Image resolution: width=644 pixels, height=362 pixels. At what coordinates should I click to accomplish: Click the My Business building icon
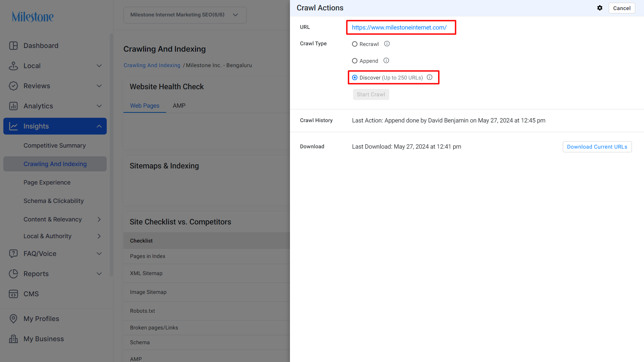tap(13, 339)
